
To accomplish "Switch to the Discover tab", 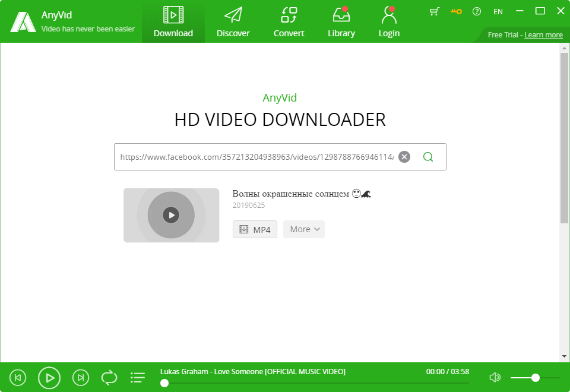I will (x=233, y=21).
